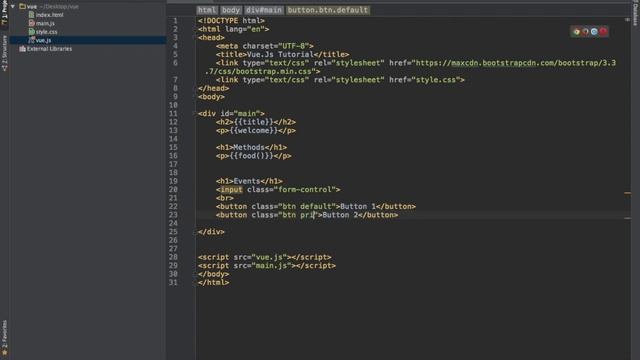This screenshot has width=640, height=360.
Task: Fold the html tag on line 2
Action: coord(194,29)
